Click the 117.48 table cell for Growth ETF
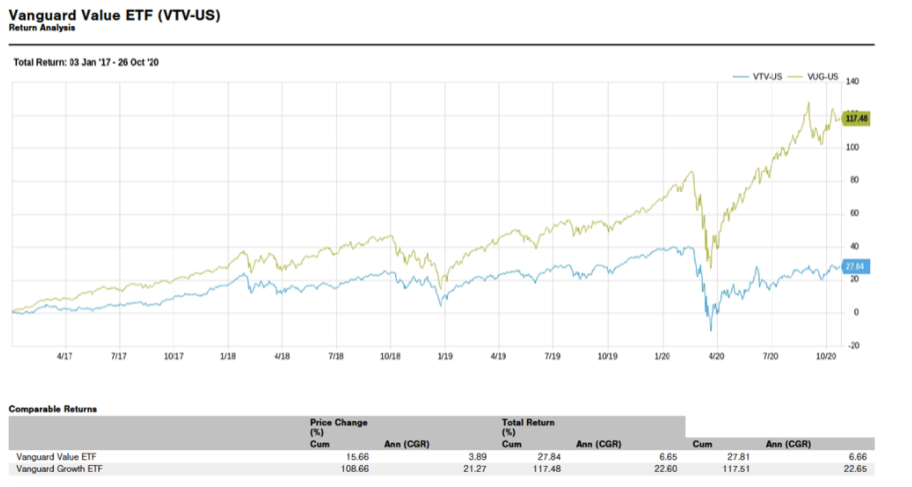Viewport: 912px width, 487px height. (x=546, y=469)
